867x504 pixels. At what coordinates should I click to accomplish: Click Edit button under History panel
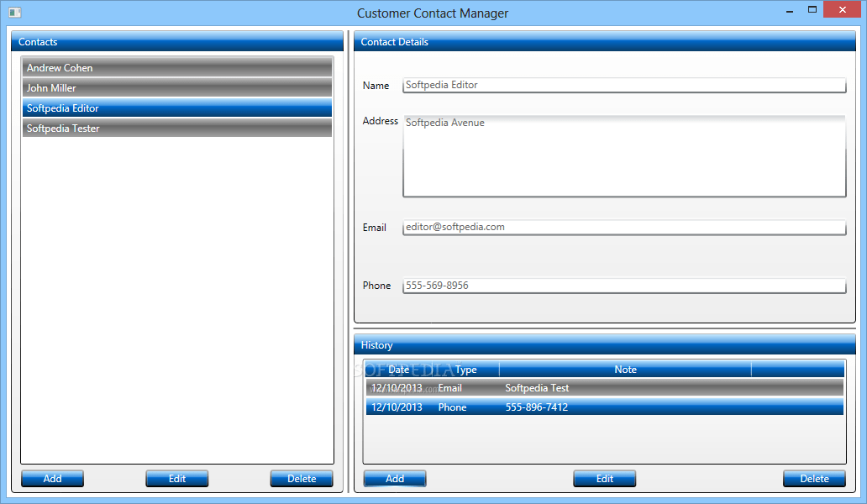coord(604,479)
